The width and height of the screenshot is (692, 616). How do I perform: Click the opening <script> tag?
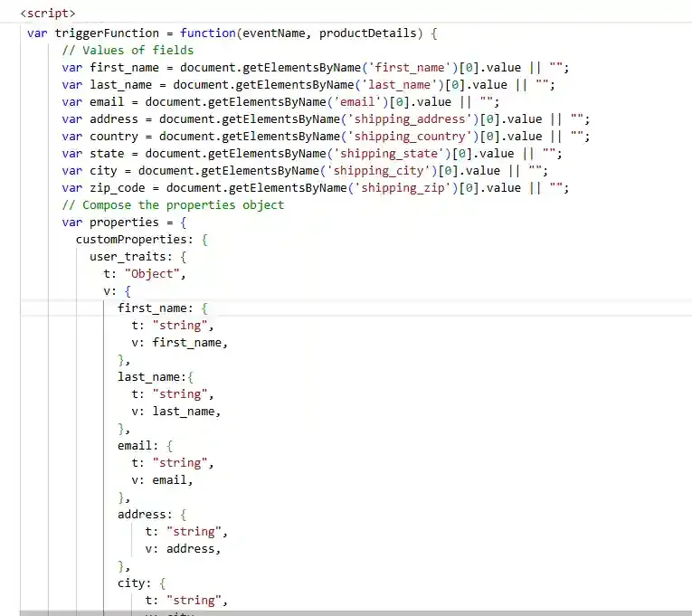48,14
